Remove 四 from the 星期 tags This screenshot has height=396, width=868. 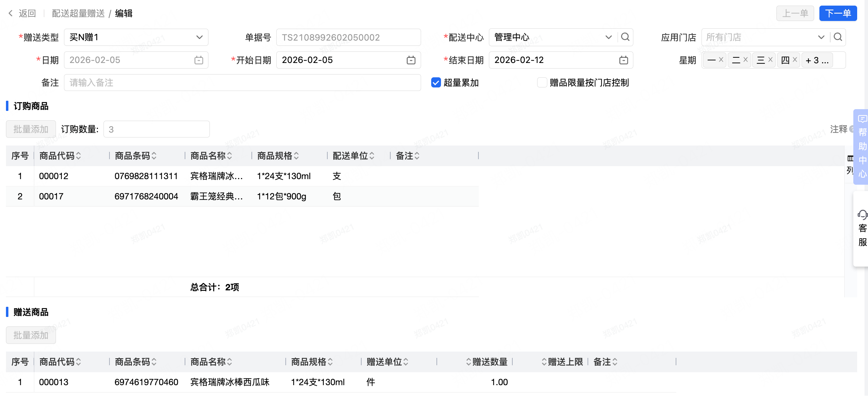795,60
